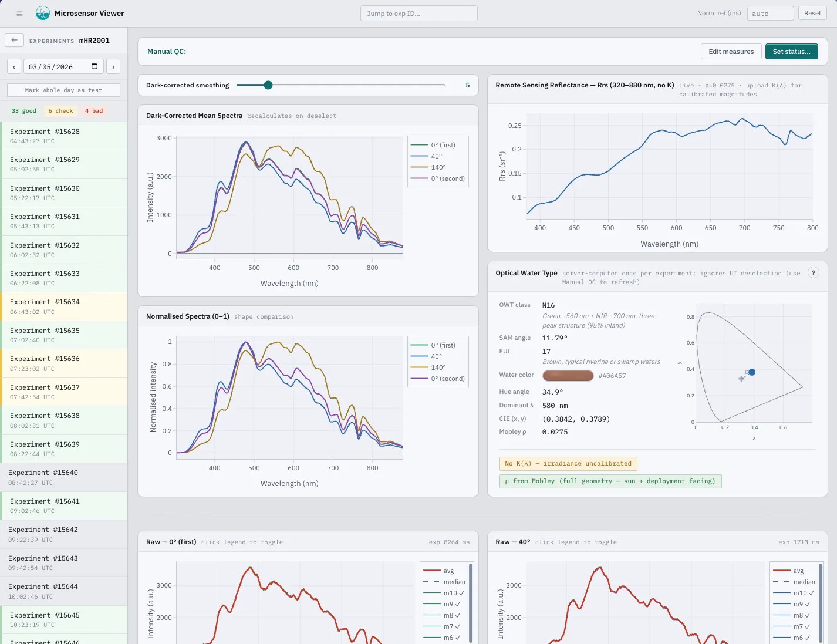This screenshot has height=644, width=837.
Task: Toggle m7 measurement in Raw 40° legend
Action: pos(794,626)
